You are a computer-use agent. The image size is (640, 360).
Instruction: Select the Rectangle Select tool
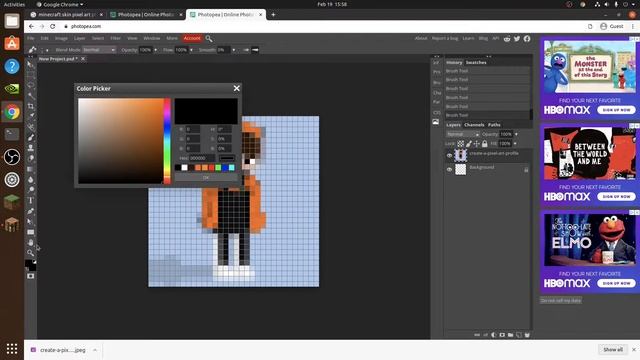[x=31, y=75]
